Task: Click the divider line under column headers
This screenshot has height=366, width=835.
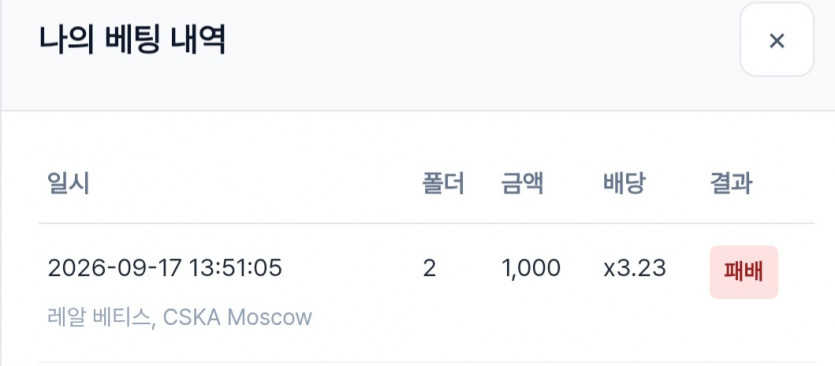Action: (426, 223)
